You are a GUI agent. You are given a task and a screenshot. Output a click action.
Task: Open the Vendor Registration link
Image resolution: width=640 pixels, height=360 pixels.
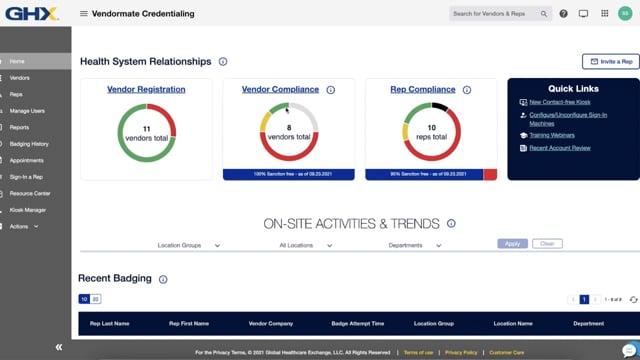[x=146, y=89]
